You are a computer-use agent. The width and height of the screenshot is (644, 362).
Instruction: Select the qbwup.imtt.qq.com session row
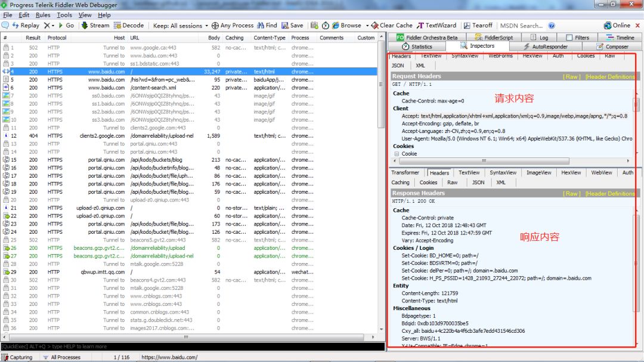tap(189, 272)
